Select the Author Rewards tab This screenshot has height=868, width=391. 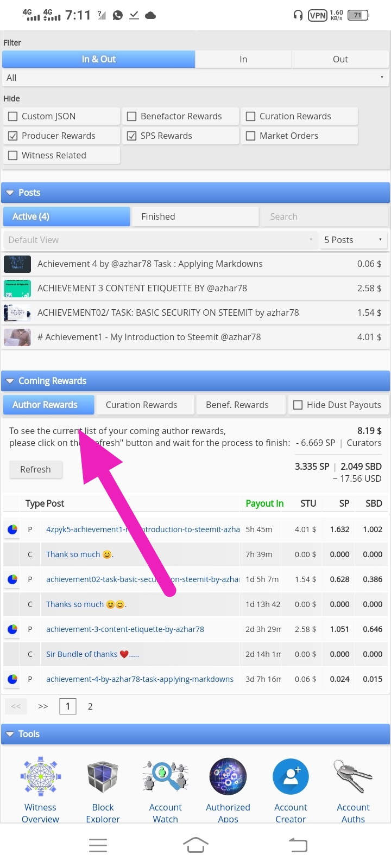click(49, 405)
